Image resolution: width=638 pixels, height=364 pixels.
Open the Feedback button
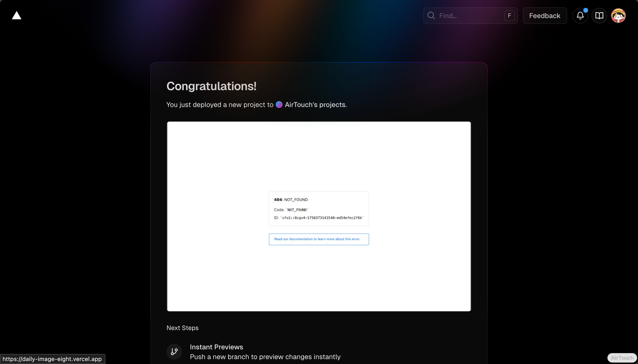(544, 16)
